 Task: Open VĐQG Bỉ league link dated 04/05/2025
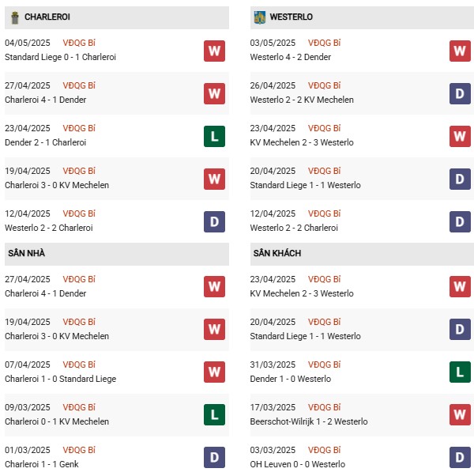79,43
